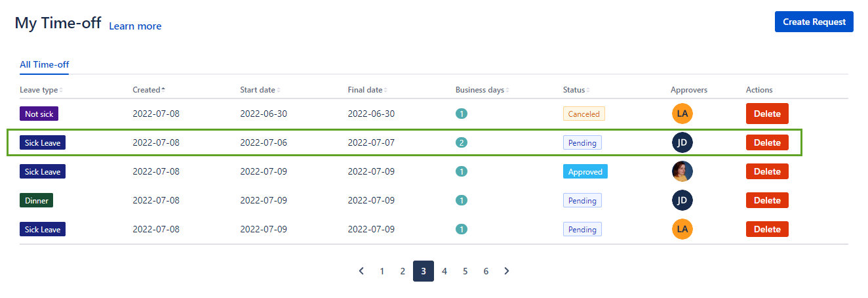Image resolution: width=868 pixels, height=298 pixels.
Task: Click the JD approver avatar in highlighted Sick Leave row
Action: tap(682, 142)
